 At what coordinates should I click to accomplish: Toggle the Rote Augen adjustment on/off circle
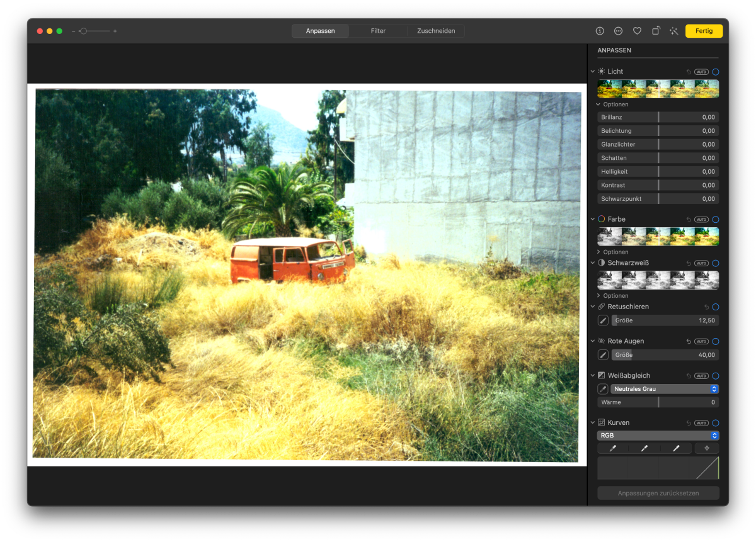(716, 341)
